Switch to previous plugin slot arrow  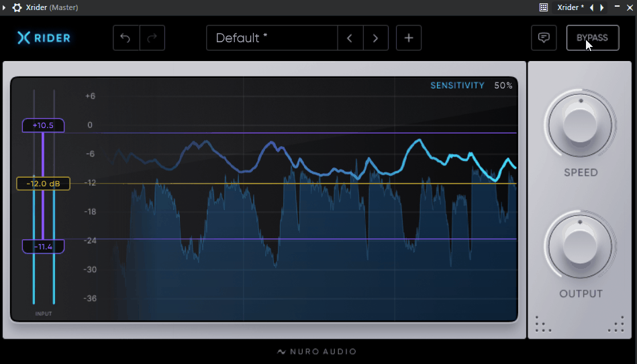[x=591, y=7]
